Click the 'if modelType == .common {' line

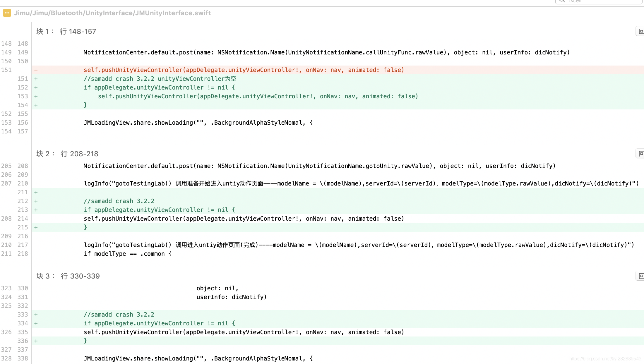tap(128, 254)
